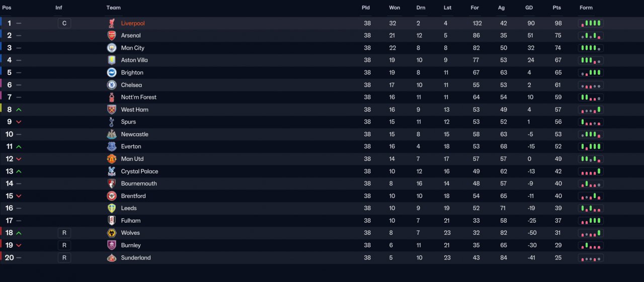Click Man Utd's red position-down arrow
The width and height of the screenshot is (644, 282).
tap(19, 159)
